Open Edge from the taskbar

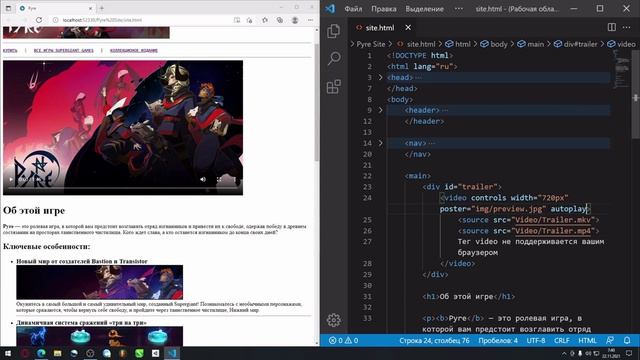[x=41, y=353]
